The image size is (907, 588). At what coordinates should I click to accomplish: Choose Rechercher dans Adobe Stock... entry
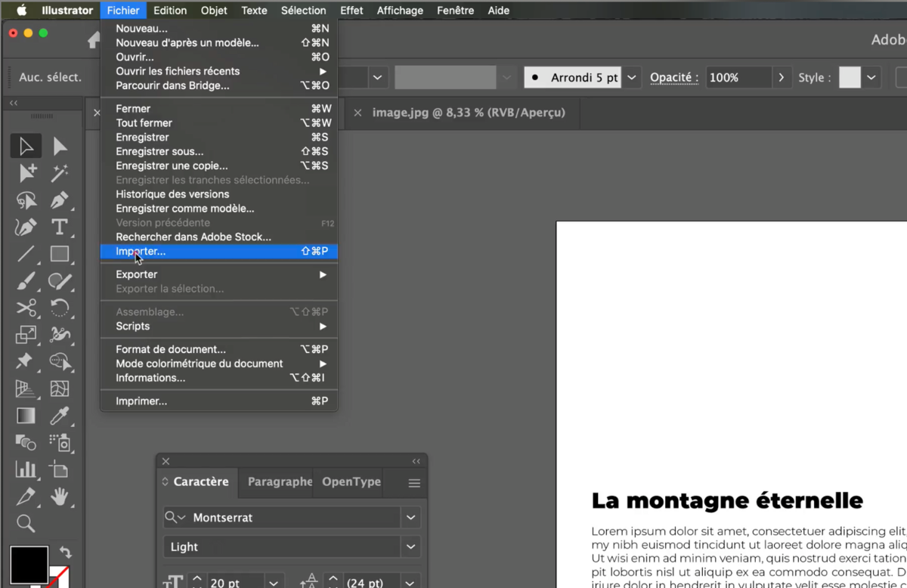pyautogui.click(x=219, y=237)
